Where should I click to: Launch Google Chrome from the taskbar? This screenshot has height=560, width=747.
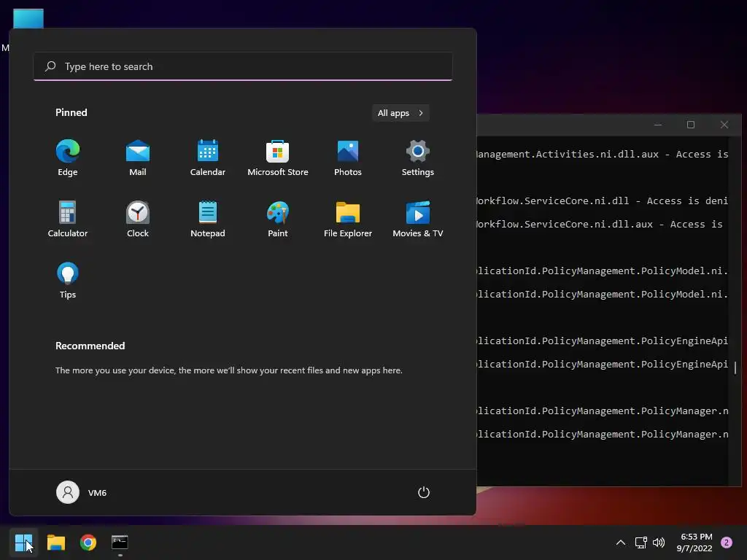pos(88,542)
